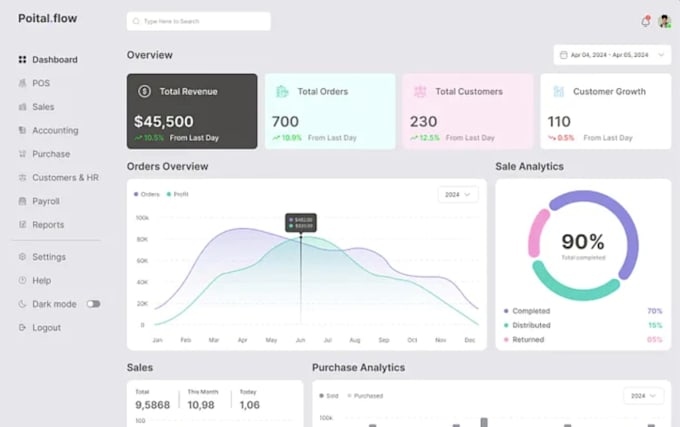Toggle the Orders legend series
The width and height of the screenshot is (680, 427).
[147, 194]
